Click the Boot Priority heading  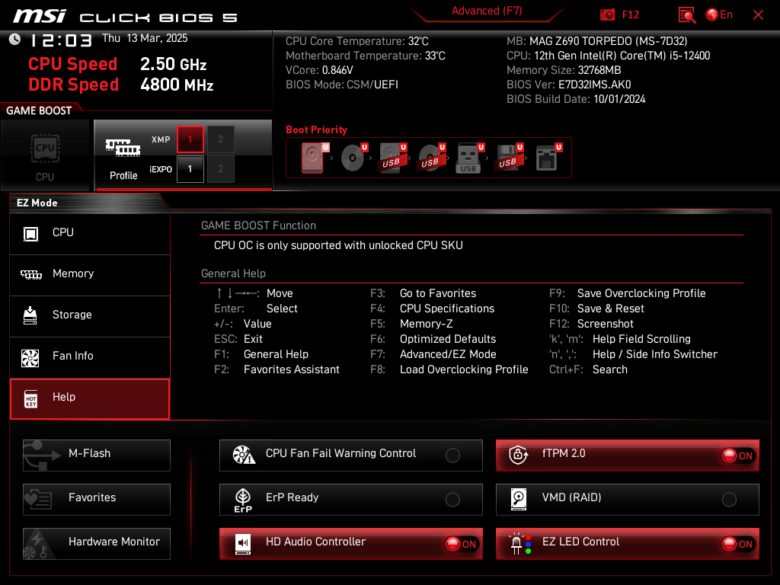[316, 130]
